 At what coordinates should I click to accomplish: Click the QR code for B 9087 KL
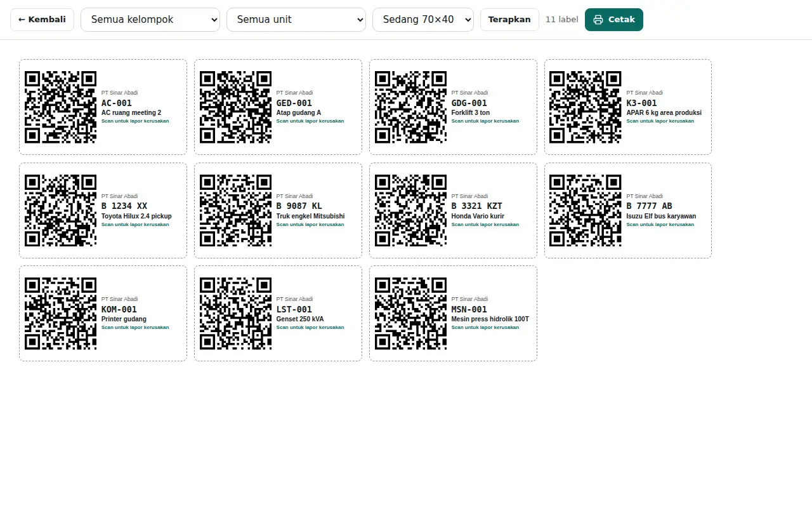pos(235,210)
